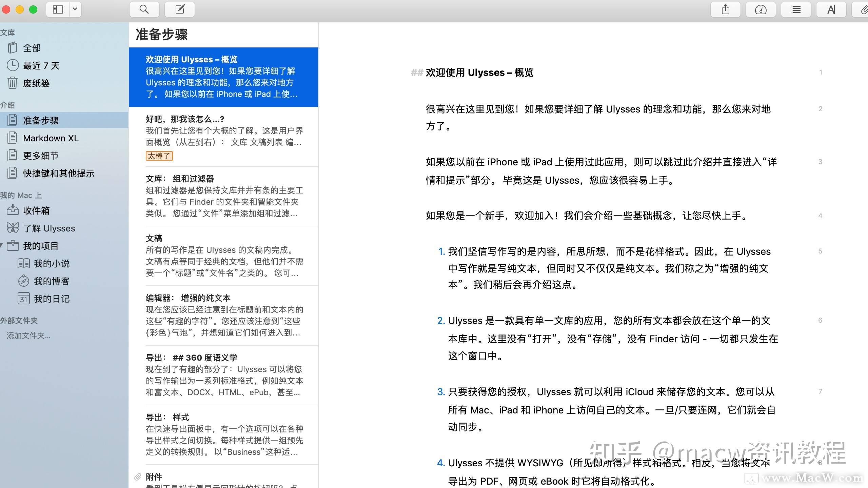Select the 我的项目 briefcase group

coord(64,246)
